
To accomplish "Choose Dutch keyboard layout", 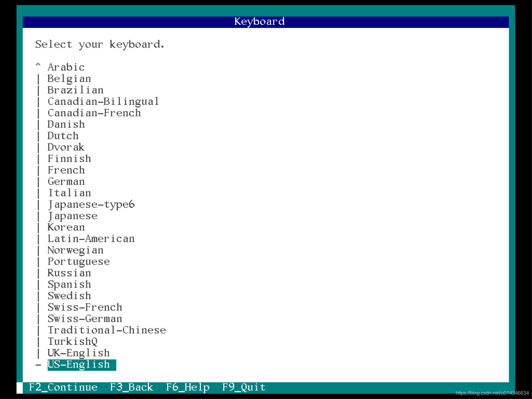I will [x=63, y=136].
